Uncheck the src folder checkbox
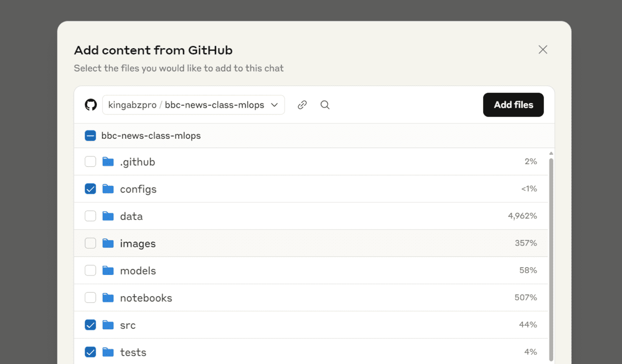622x364 pixels. tap(90, 325)
